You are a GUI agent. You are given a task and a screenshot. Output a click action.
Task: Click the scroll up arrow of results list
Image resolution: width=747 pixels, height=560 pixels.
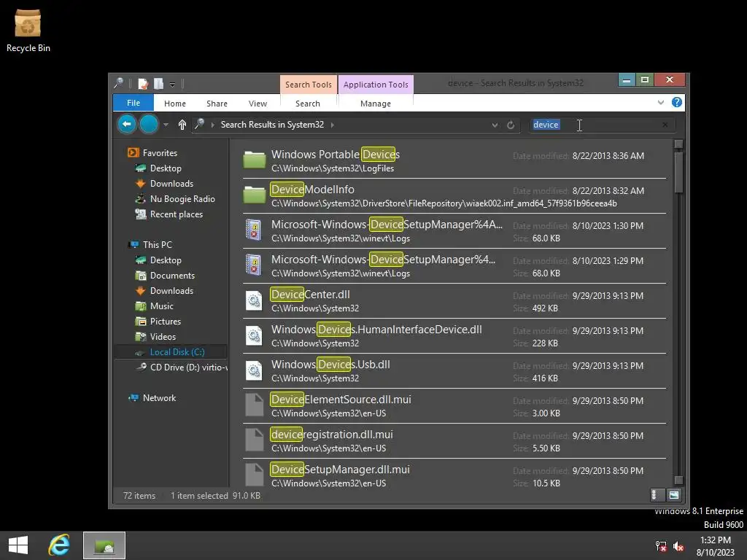679,144
